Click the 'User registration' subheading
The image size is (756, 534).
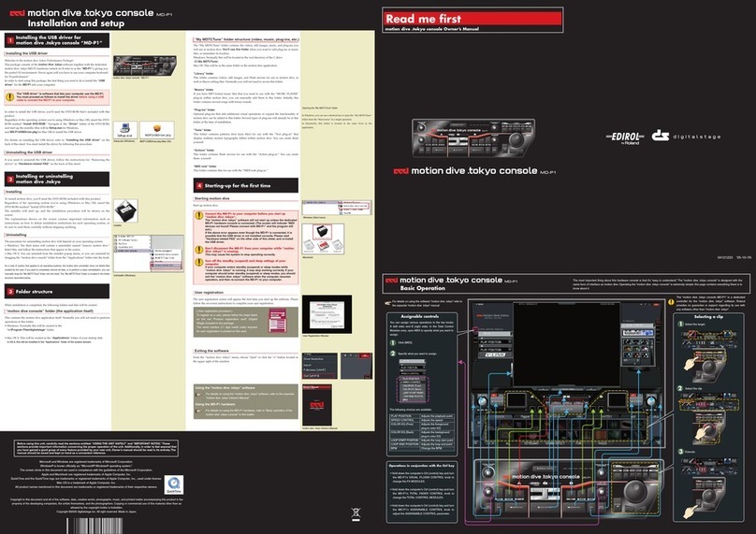coord(209,293)
